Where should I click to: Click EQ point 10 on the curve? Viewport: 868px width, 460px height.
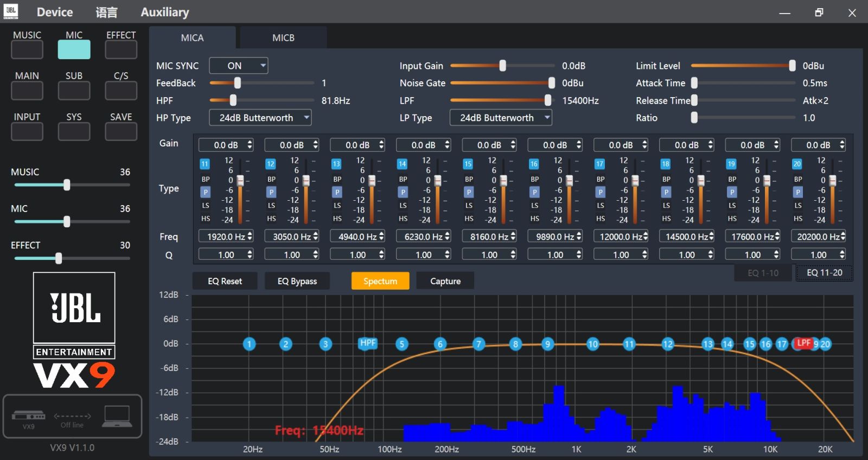pyautogui.click(x=593, y=344)
